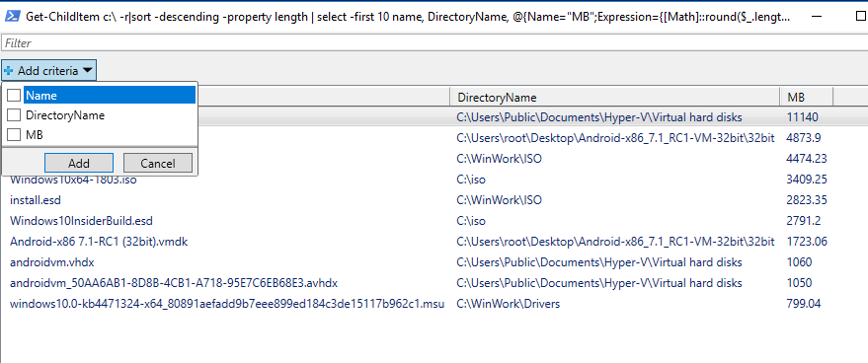
Task: Select the androidvm_50AA6AB1 avhdx file name
Action: coord(174,283)
